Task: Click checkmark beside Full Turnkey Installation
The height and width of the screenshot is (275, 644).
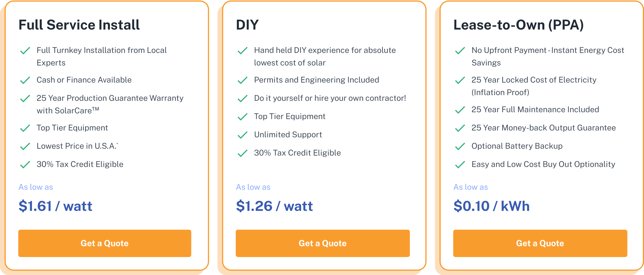Action: point(25,51)
